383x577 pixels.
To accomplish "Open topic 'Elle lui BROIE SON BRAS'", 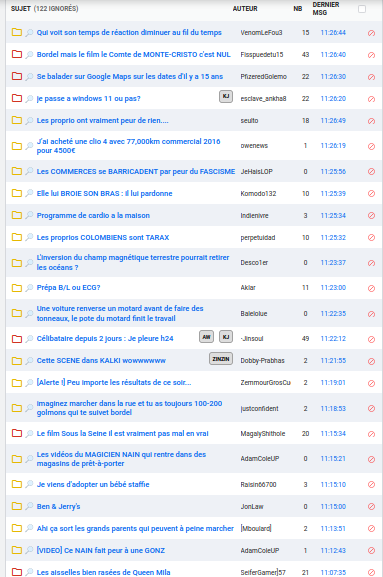I will pos(104,194).
